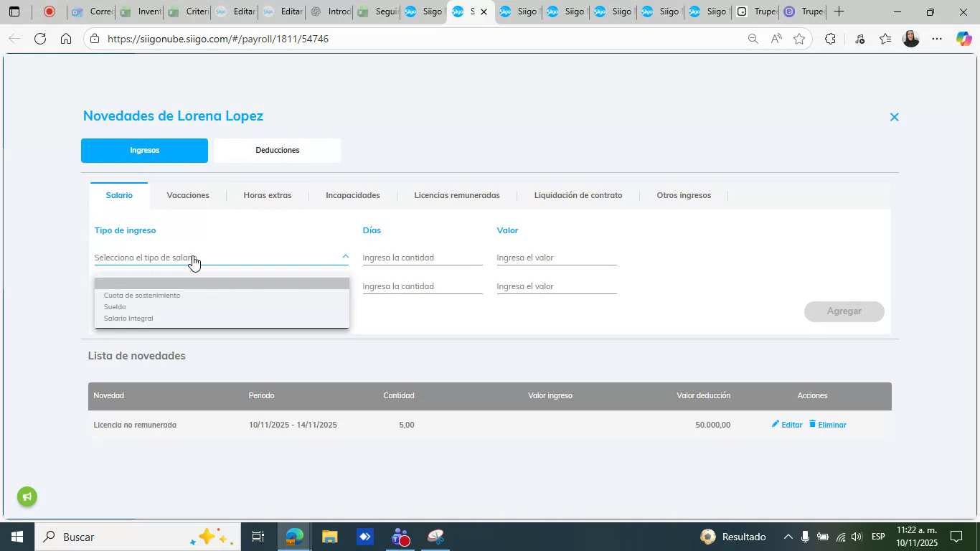
Task: Go to browser home page
Action: click(x=66, y=39)
